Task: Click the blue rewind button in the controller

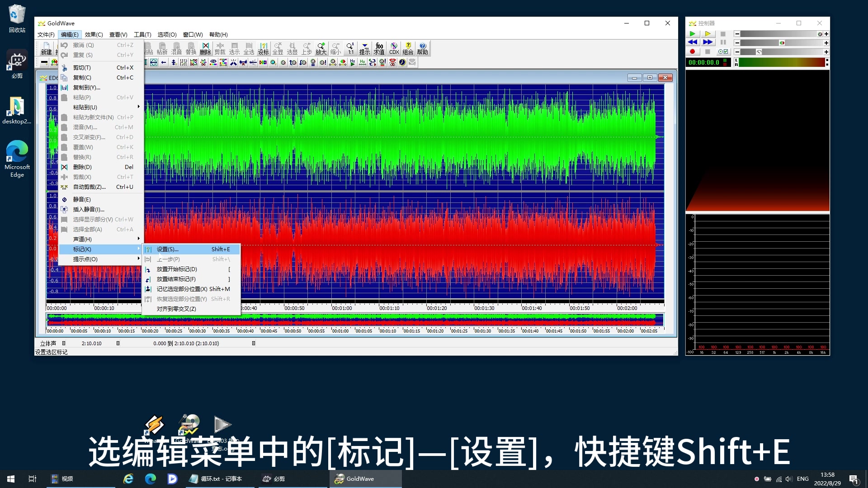Action: [x=693, y=42]
